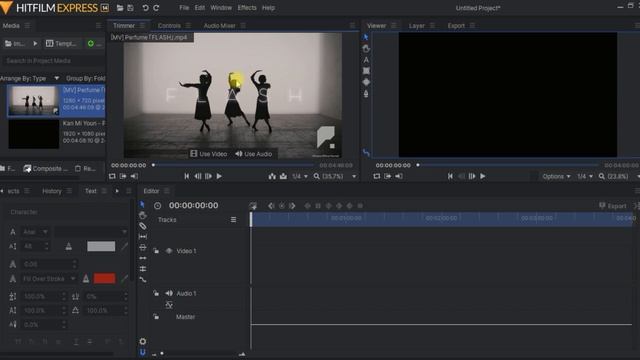Open project folder icon in title bar

coord(120,8)
